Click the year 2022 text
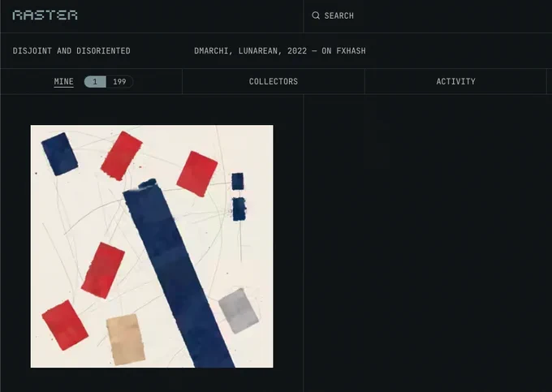This screenshot has width=552, height=392. (297, 51)
